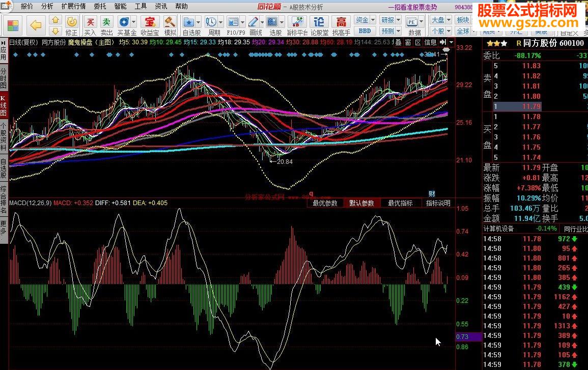Switch to the 综合排名 sidebar tab
This screenshot has height=370, width=588.
4,200
